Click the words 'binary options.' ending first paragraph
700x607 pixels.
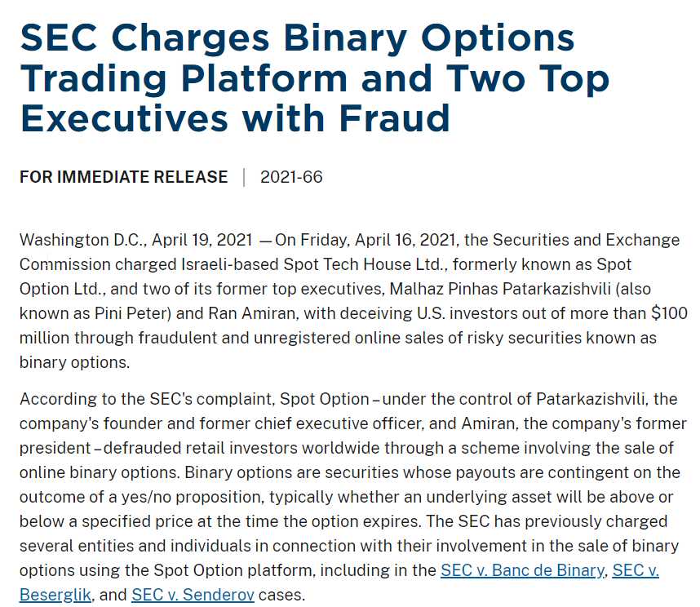click(74, 362)
